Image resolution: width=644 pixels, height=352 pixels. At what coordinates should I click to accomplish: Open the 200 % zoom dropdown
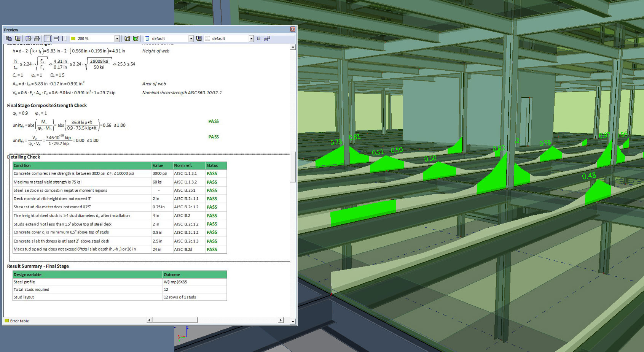pyautogui.click(x=117, y=38)
